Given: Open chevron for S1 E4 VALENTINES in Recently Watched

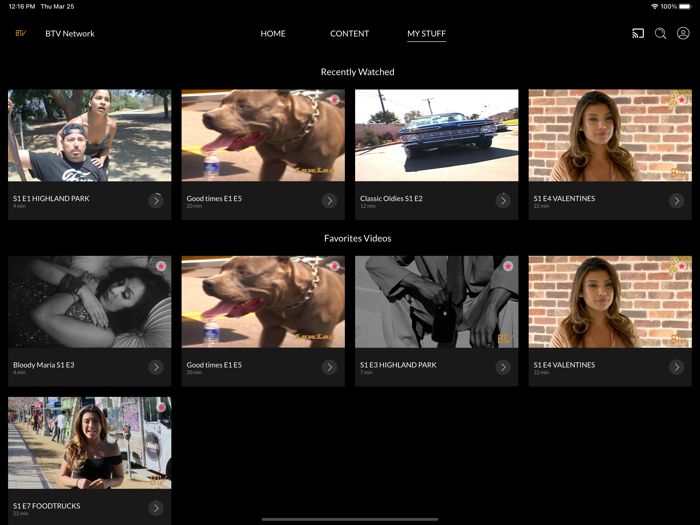Looking at the screenshot, I should [677, 200].
